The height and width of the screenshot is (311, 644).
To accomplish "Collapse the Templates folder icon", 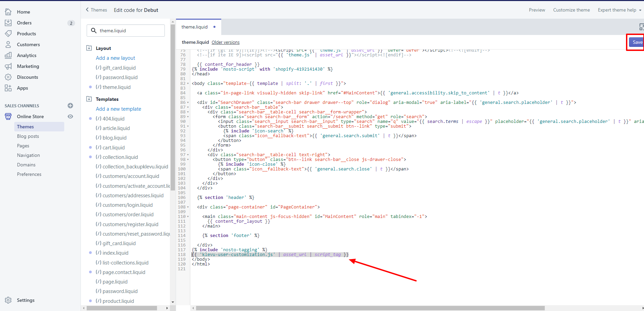I will click(89, 99).
